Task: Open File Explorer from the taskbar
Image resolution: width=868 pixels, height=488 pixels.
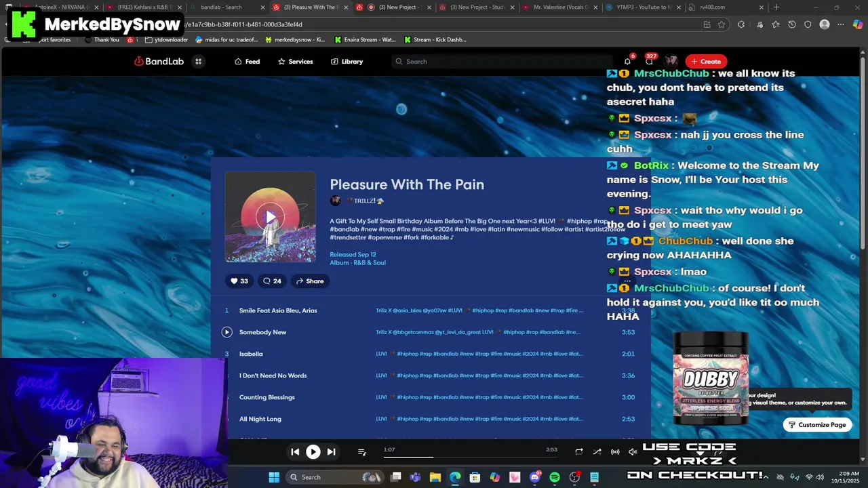Action: point(435,477)
